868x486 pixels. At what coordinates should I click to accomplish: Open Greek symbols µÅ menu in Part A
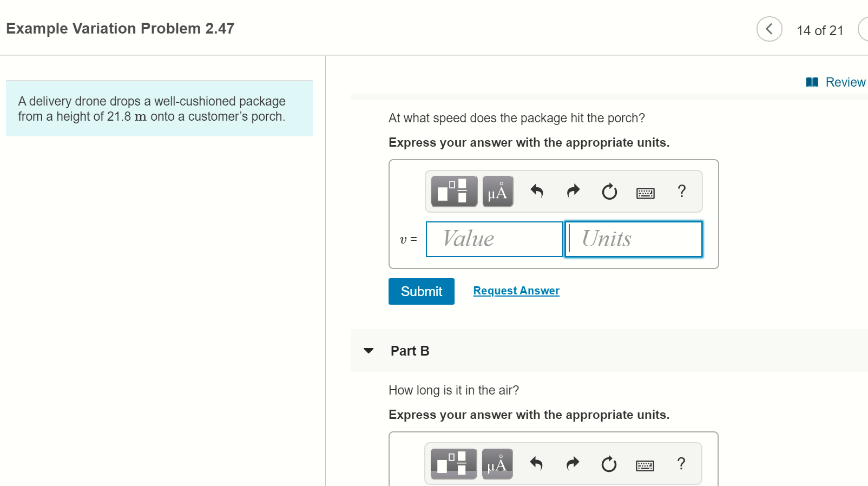[x=498, y=191]
